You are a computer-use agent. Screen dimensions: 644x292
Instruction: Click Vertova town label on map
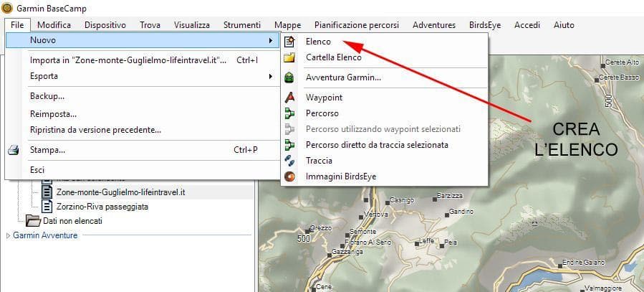tap(376, 215)
